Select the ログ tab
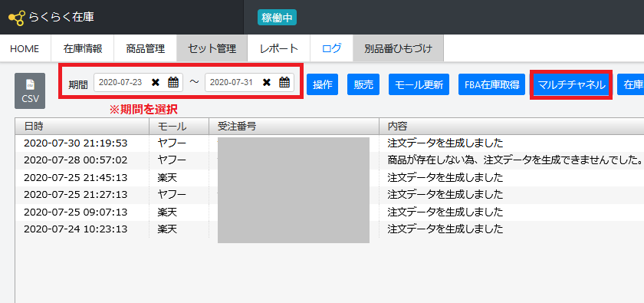The width and height of the screenshot is (644, 303). click(x=331, y=48)
